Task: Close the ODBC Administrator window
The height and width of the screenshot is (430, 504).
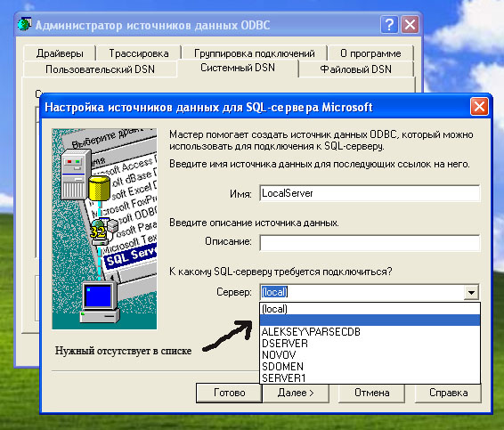Action: click(x=410, y=24)
